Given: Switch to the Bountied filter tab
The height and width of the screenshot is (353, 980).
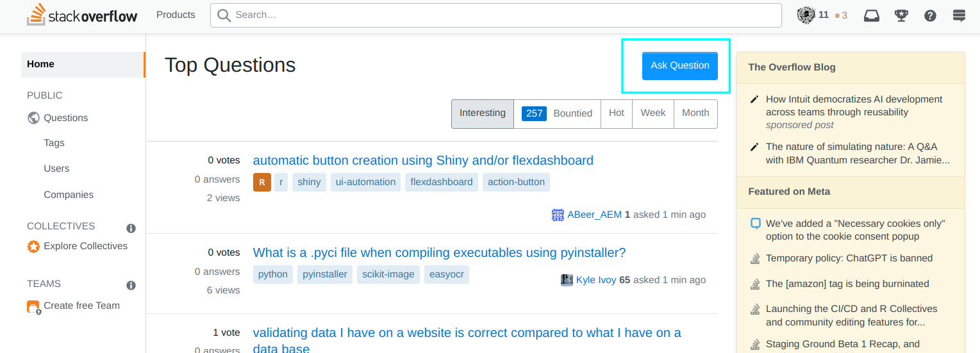Looking at the screenshot, I should [557, 113].
